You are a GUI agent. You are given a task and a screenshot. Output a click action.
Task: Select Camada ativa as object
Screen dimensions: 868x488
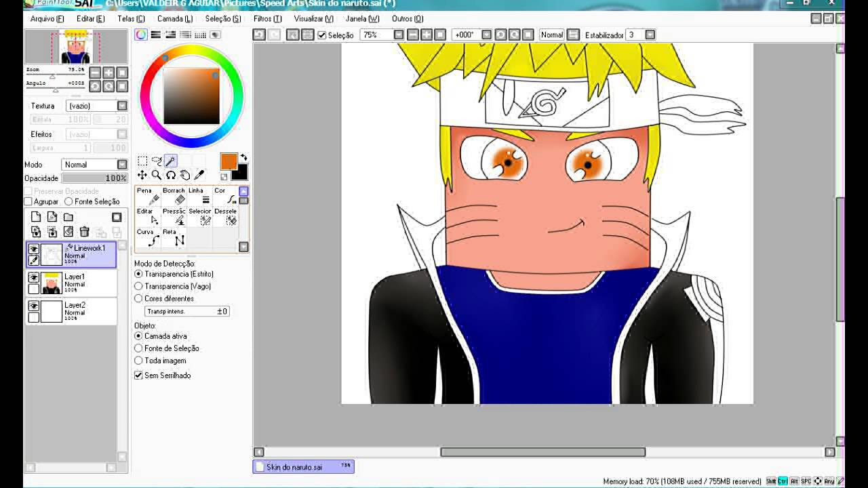pos(138,336)
